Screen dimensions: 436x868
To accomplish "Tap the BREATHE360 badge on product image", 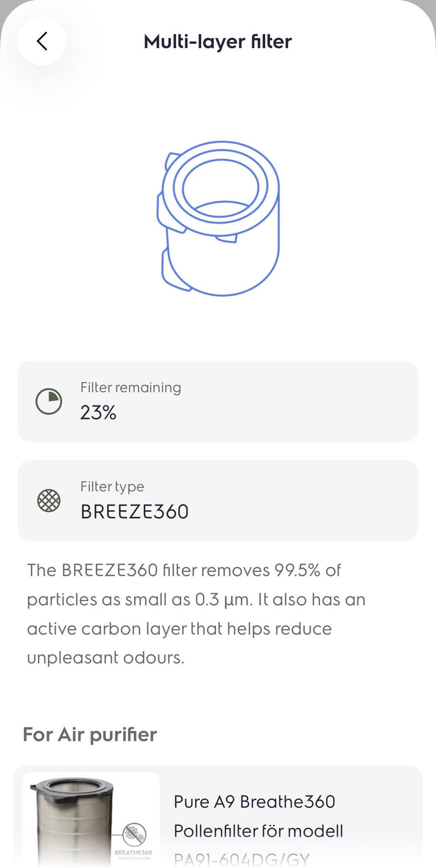I will click(134, 841).
